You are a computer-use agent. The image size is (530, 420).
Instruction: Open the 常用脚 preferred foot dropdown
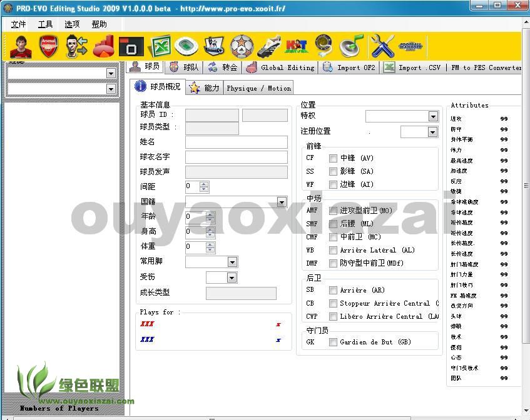(232, 262)
